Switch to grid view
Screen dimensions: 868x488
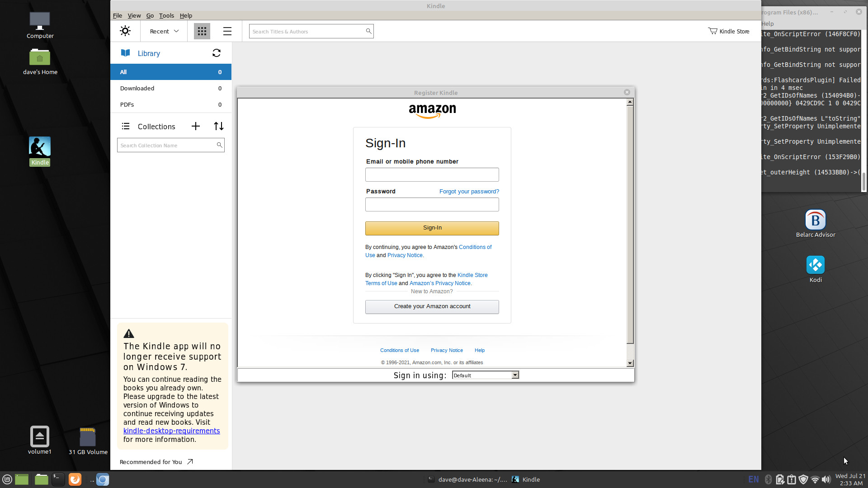[202, 31]
